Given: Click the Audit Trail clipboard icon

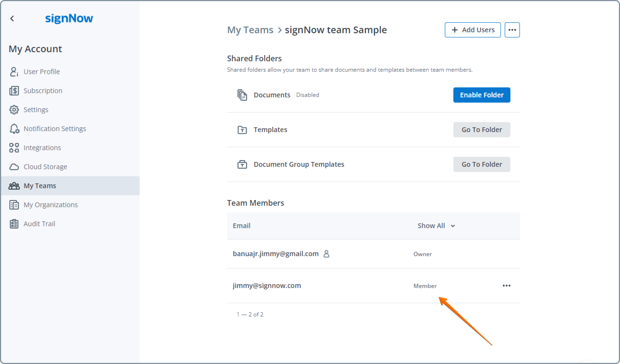Looking at the screenshot, I should point(14,224).
